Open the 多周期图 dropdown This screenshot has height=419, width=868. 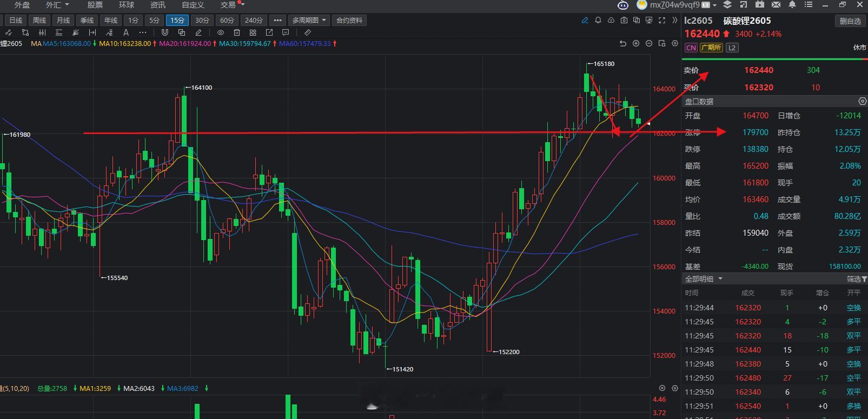pos(309,21)
